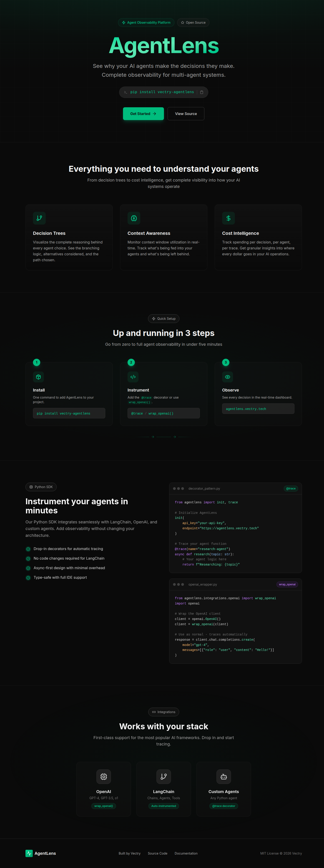This screenshot has width=324, height=868.
Task: Open the Documentation footer link
Action: coord(186,853)
